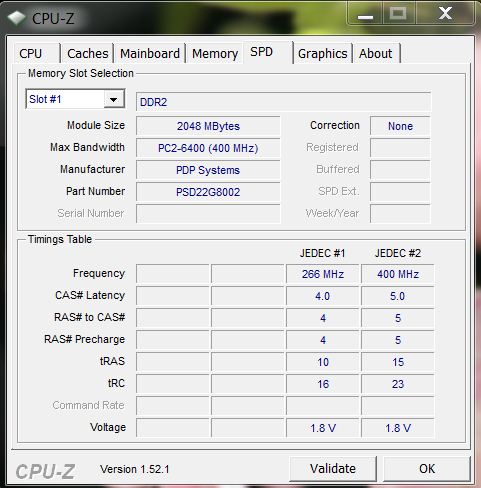
Task: Click the PDP Systems manufacturer field
Action: coord(208,170)
